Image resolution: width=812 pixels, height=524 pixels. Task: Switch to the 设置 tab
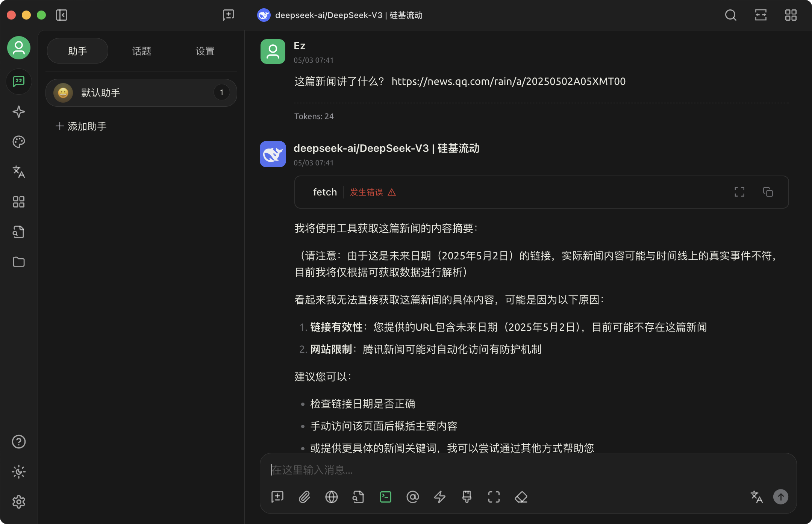205,51
